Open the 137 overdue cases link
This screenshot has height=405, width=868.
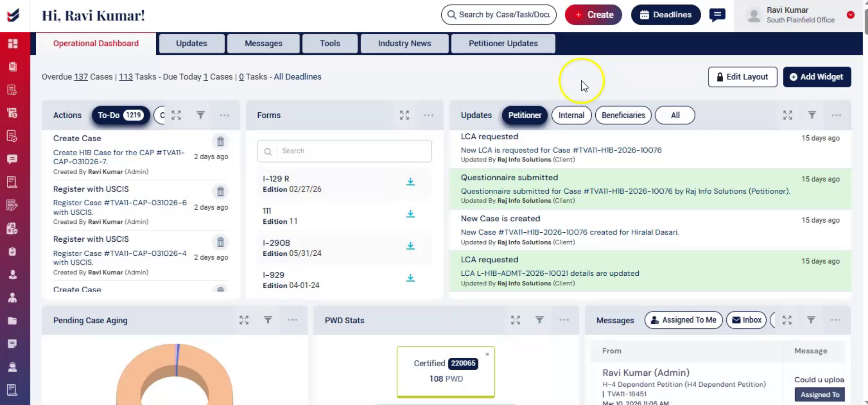click(x=81, y=77)
